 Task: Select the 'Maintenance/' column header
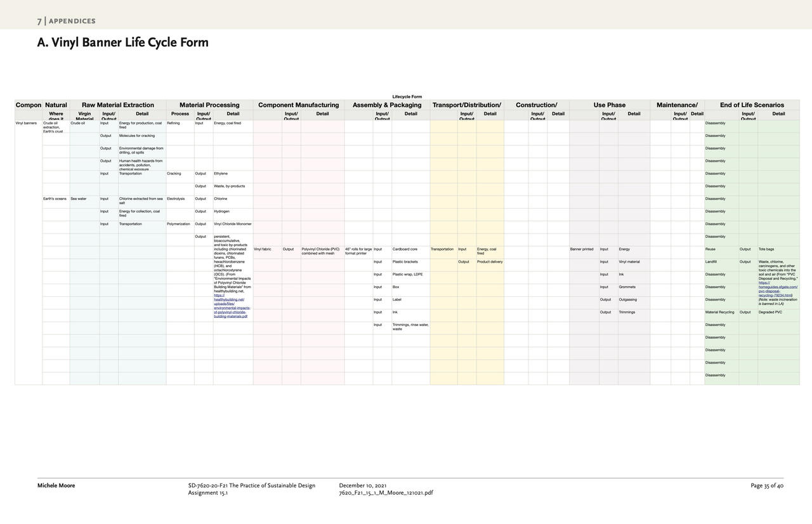(x=677, y=105)
